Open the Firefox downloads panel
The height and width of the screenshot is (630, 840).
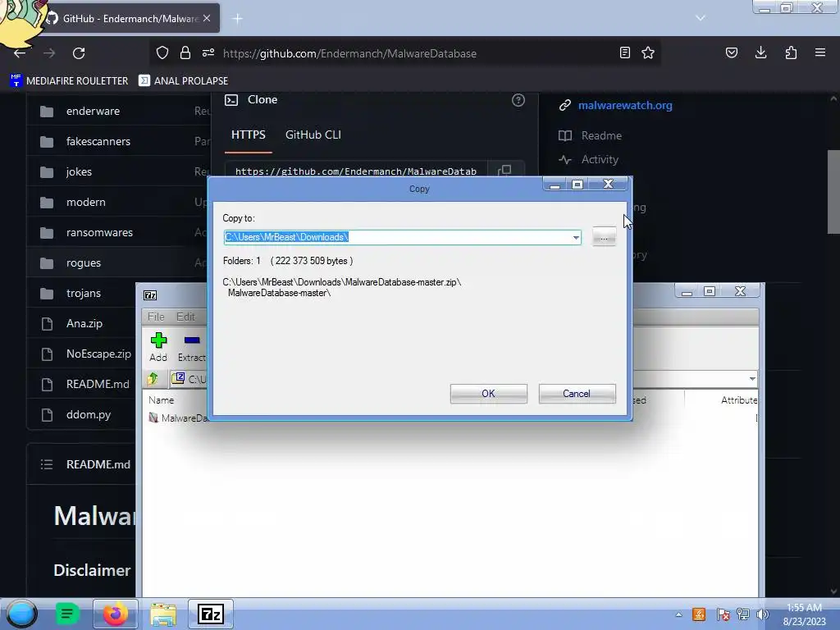(760, 52)
